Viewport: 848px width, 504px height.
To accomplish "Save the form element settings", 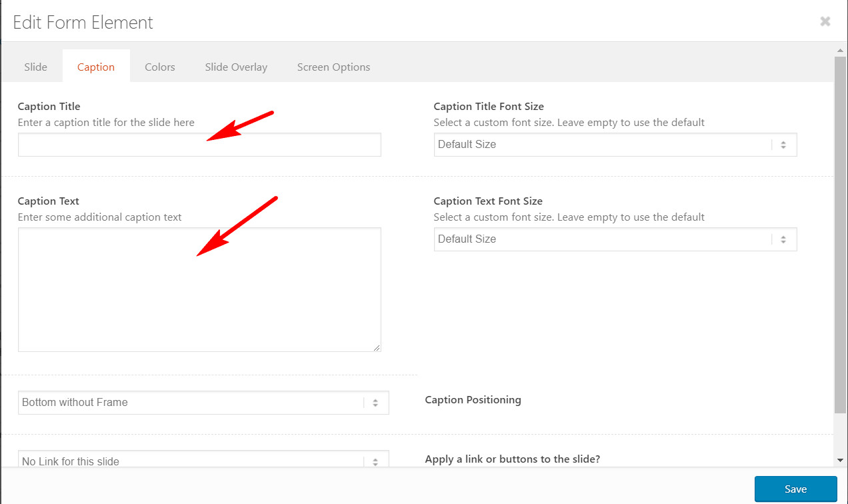I will click(x=795, y=489).
